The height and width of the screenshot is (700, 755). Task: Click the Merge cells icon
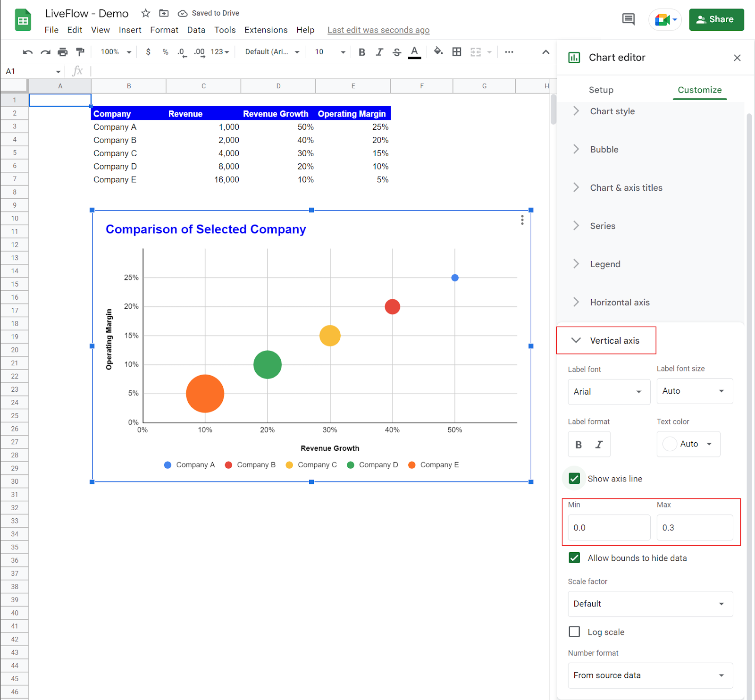tap(476, 52)
